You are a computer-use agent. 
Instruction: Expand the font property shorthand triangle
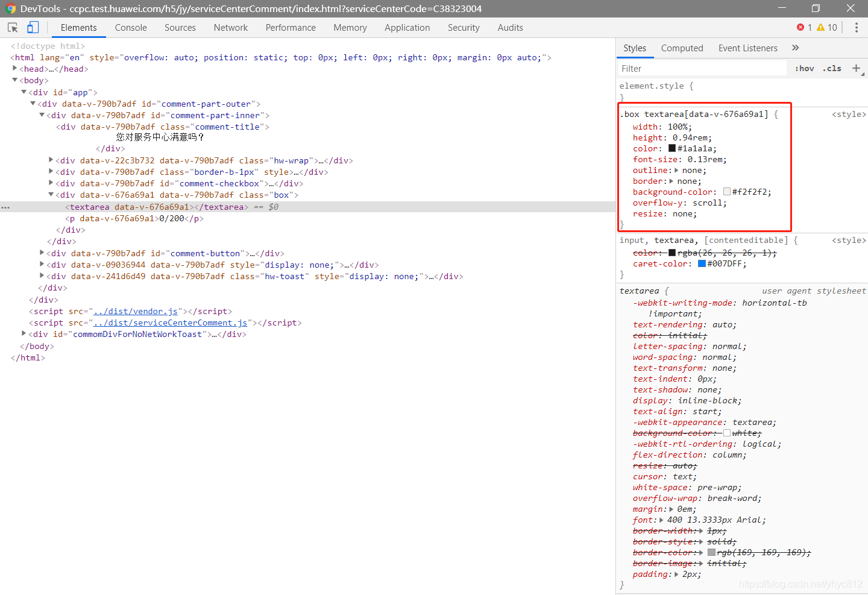click(661, 520)
